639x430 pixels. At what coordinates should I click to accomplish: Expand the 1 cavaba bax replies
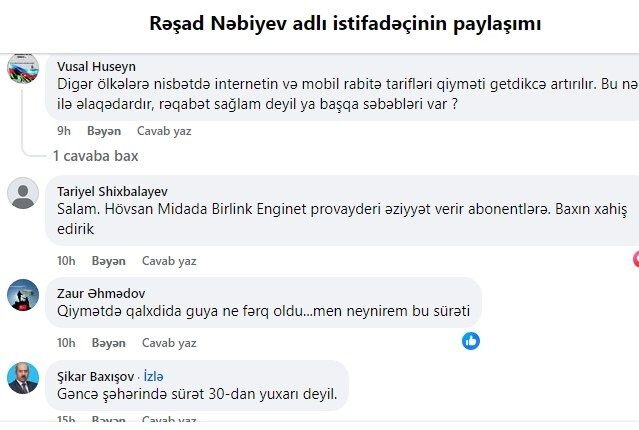95,156
